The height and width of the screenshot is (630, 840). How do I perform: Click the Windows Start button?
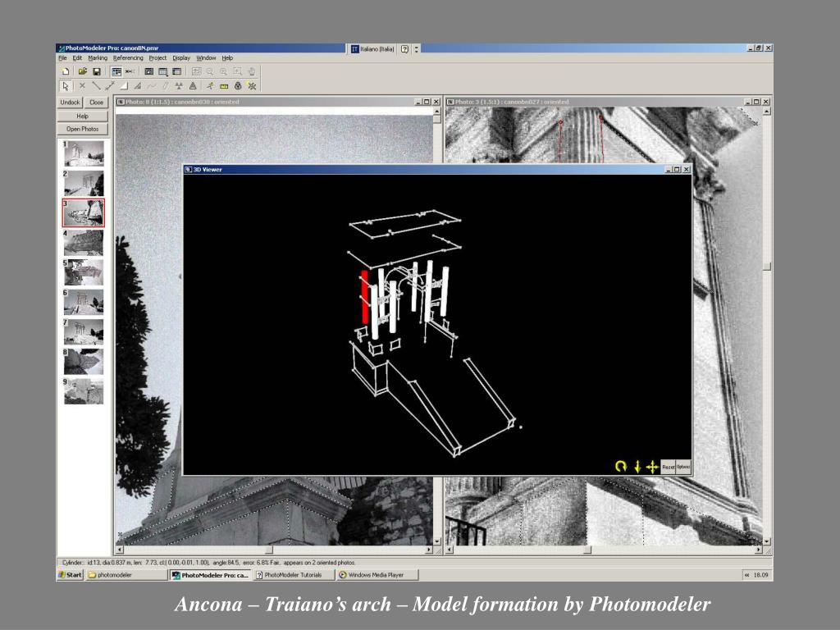tap(71, 575)
